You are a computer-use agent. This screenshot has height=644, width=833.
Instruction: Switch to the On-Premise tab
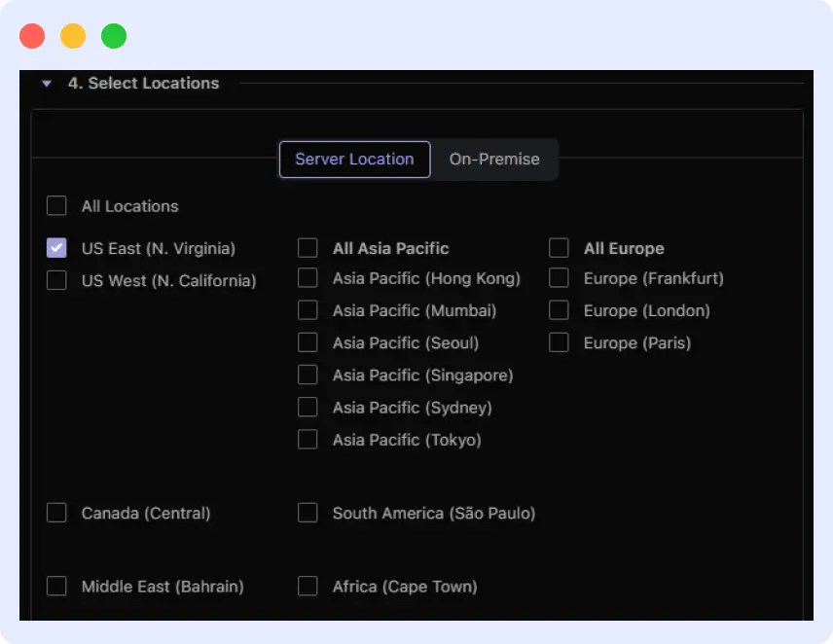[494, 160]
